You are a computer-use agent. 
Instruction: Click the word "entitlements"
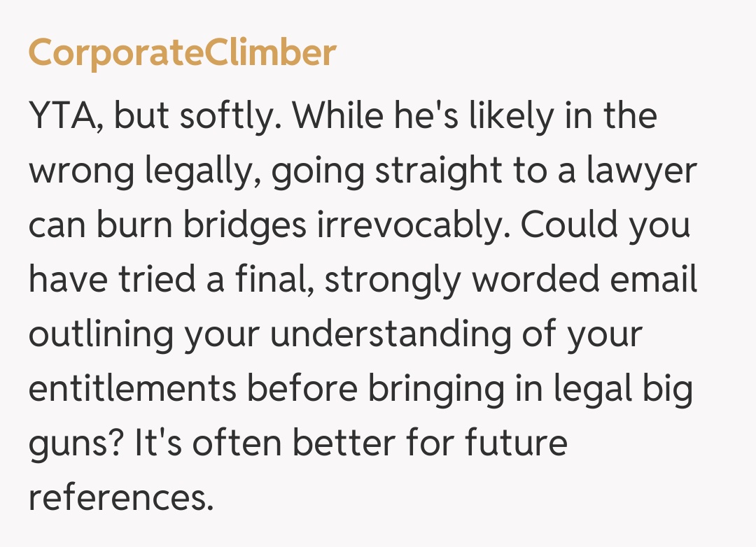tap(132, 388)
